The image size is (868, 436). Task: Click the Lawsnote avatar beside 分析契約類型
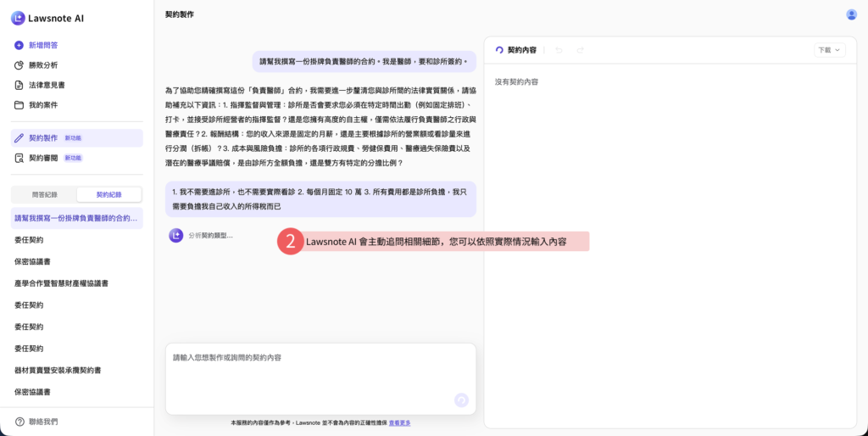176,236
